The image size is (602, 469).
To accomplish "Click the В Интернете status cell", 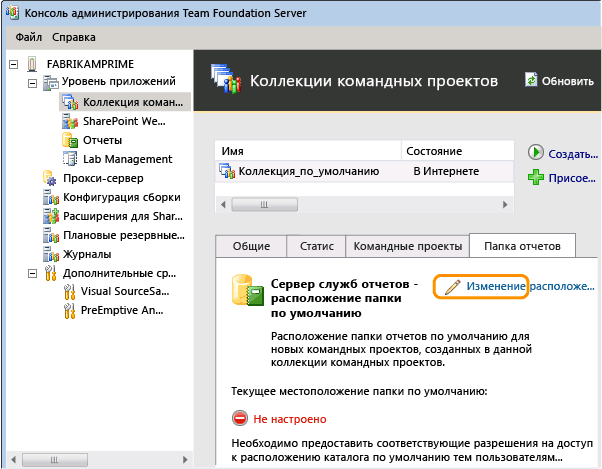I will [446, 171].
